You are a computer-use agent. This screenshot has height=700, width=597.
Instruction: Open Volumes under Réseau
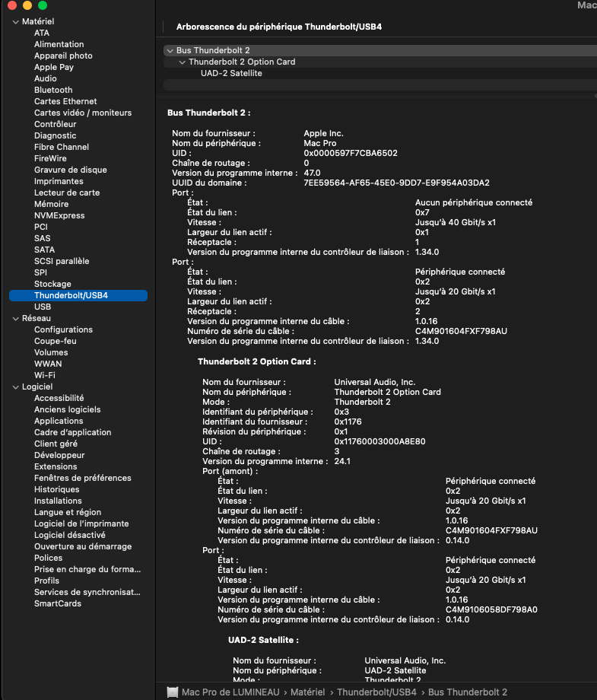[51, 352]
